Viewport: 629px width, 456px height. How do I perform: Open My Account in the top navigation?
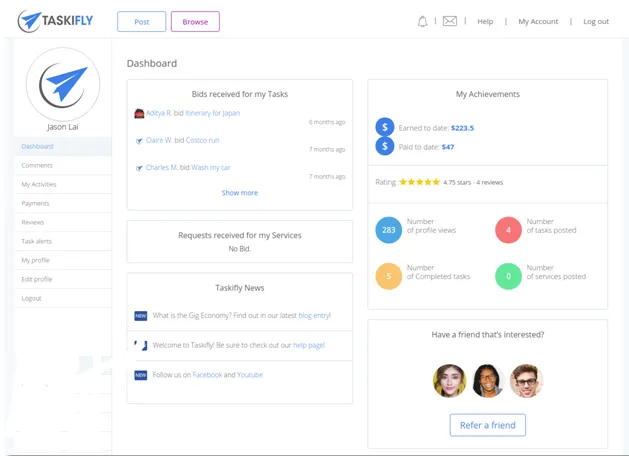point(538,21)
